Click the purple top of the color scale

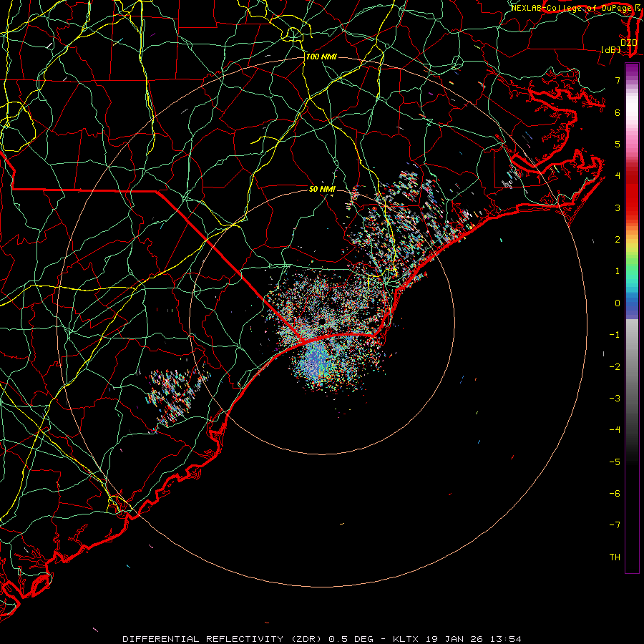(632, 70)
